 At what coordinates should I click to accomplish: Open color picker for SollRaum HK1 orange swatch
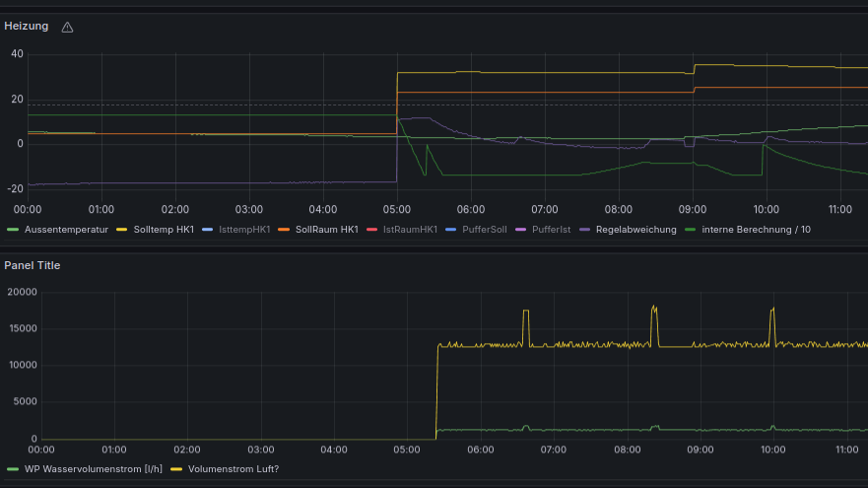tap(284, 230)
